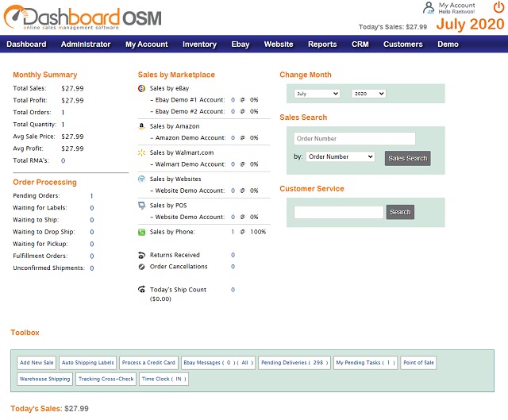
Task: Launch the Point of Sale tool
Action: [x=418, y=363]
